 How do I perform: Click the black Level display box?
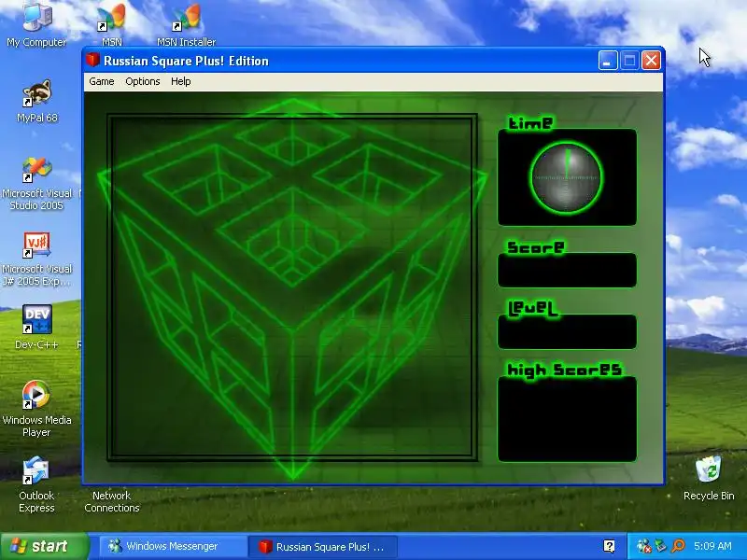click(x=567, y=332)
